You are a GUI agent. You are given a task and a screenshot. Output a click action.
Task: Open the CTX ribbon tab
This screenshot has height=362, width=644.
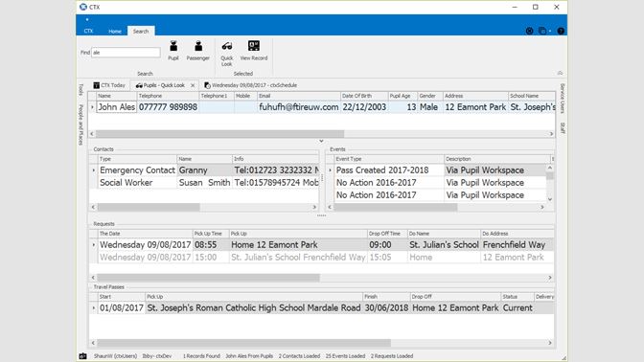[x=88, y=32]
